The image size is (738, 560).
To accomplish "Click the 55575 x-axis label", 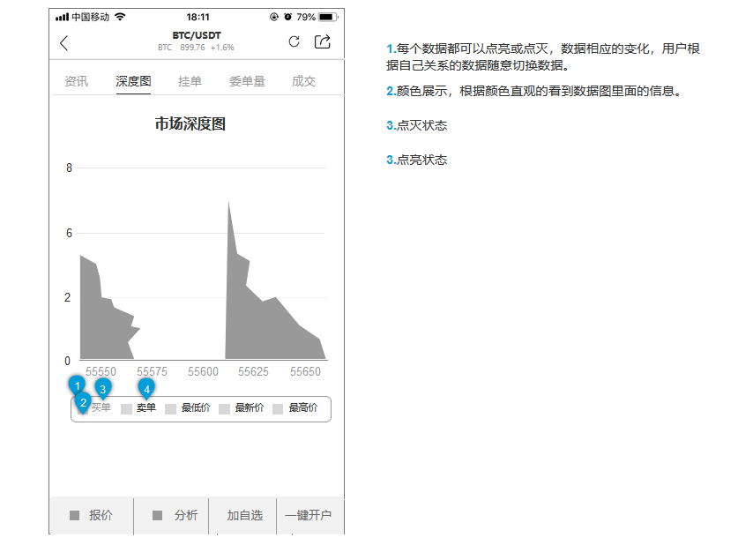I will pos(152,372).
